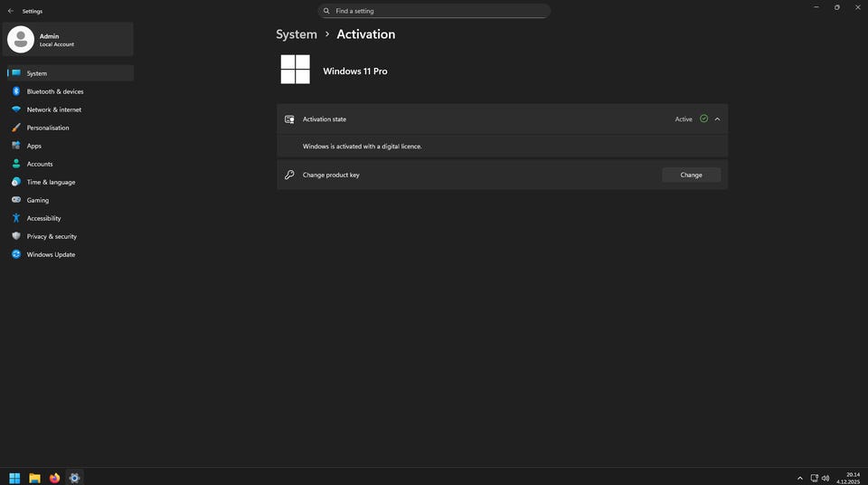The image size is (868, 485).
Task: Open the Accounts category
Action: [x=70, y=164]
